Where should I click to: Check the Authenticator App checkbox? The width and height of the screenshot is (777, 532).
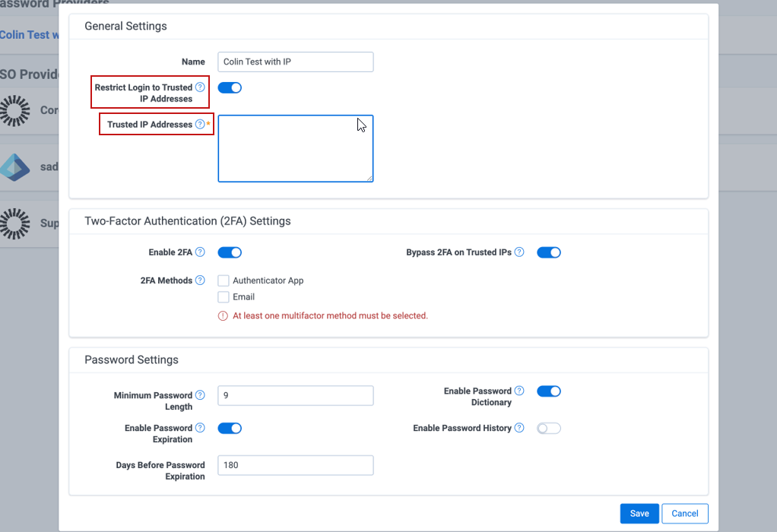224,281
